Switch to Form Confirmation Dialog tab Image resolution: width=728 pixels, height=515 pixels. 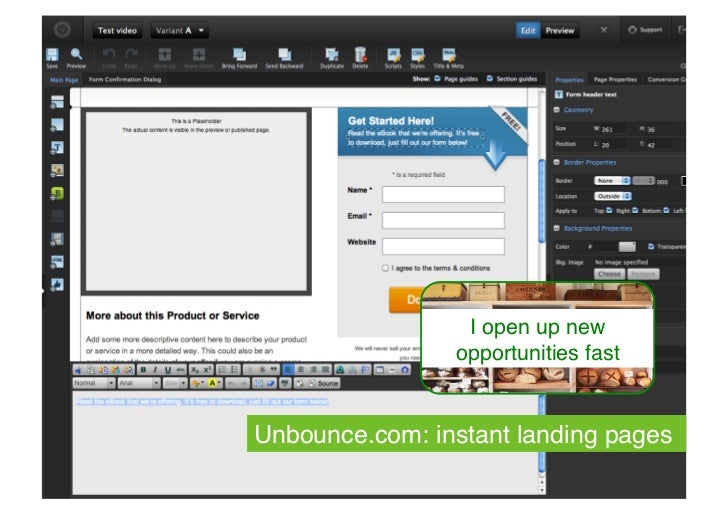[x=125, y=79]
